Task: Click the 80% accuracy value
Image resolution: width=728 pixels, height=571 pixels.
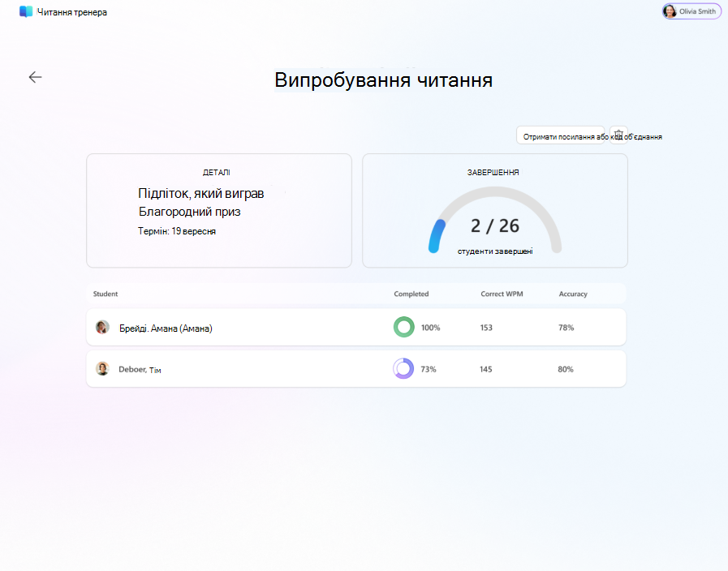Action: (566, 369)
